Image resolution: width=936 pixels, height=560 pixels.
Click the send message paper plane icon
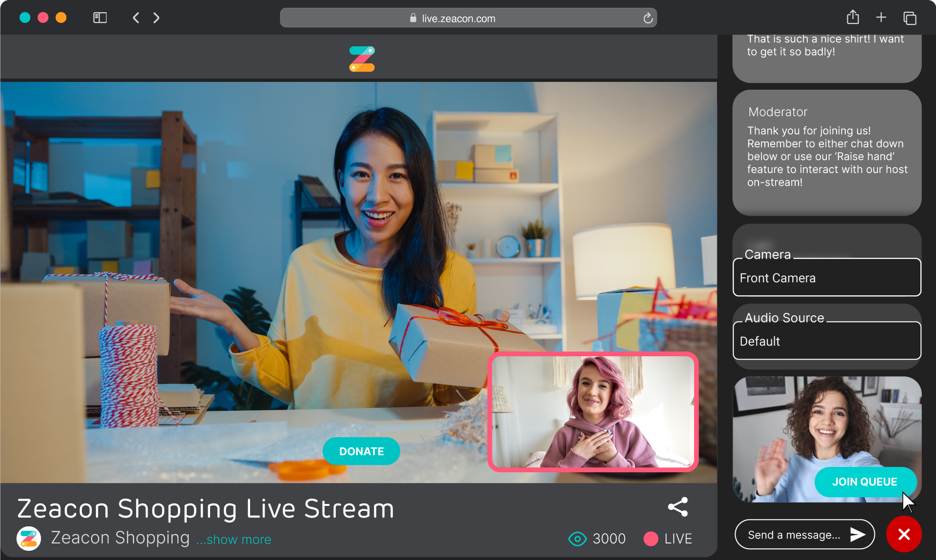[857, 534]
